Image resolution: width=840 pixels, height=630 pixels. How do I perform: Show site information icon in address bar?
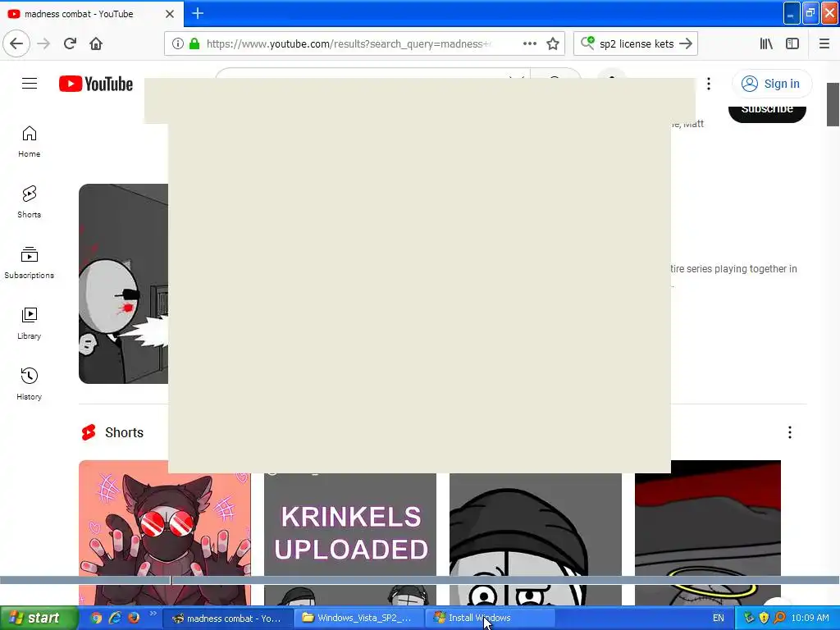coord(178,43)
